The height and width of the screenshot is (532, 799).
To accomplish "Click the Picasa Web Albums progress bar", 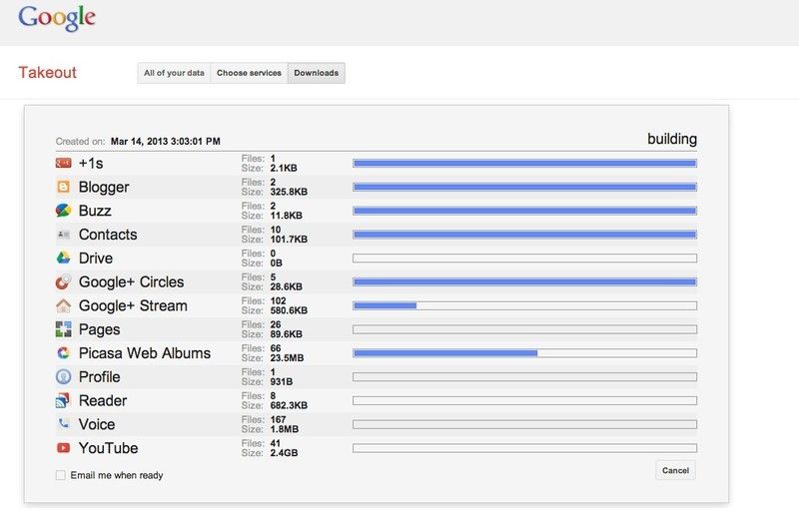I will pyautogui.click(x=524, y=353).
